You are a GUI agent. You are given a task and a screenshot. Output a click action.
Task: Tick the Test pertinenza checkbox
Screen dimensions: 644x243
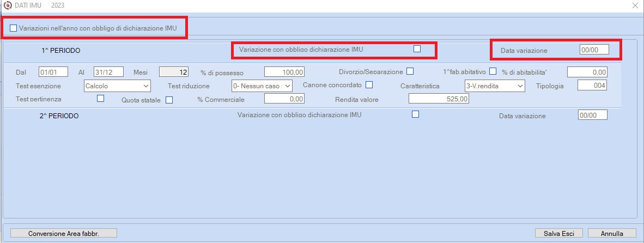100,99
